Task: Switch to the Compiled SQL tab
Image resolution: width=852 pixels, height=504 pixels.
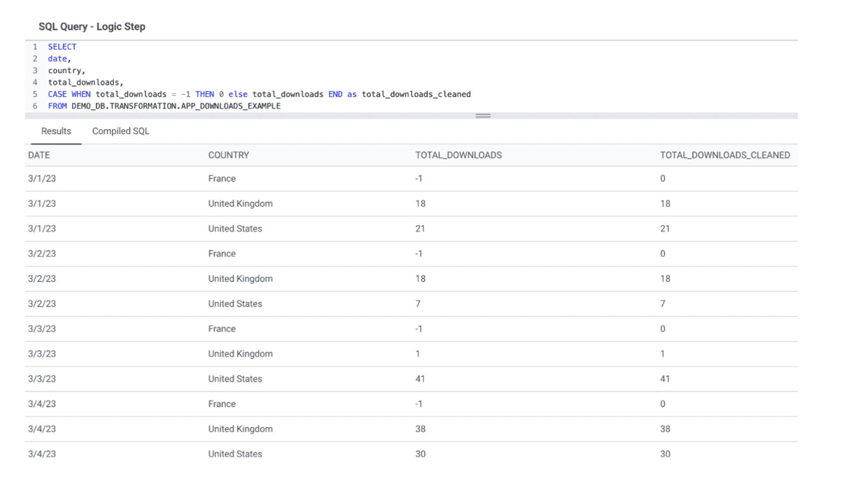Action: pos(120,131)
